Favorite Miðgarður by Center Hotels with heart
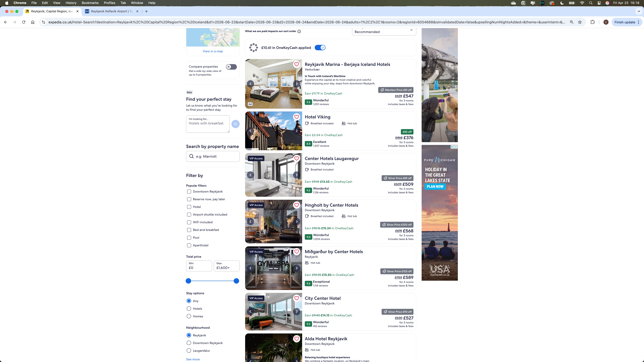Image resolution: width=644 pixels, height=362 pixels. point(296,252)
